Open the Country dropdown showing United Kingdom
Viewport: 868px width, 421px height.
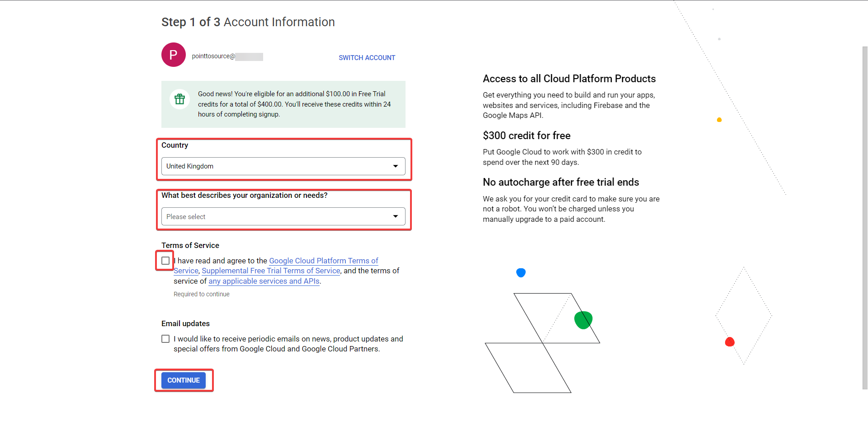pyautogui.click(x=283, y=166)
